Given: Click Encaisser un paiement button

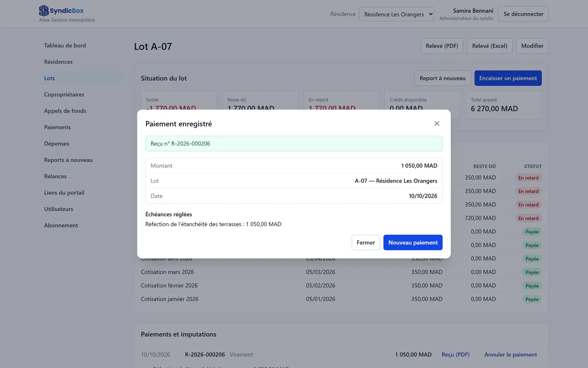Looking at the screenshot, I should [x=508, y=78].
